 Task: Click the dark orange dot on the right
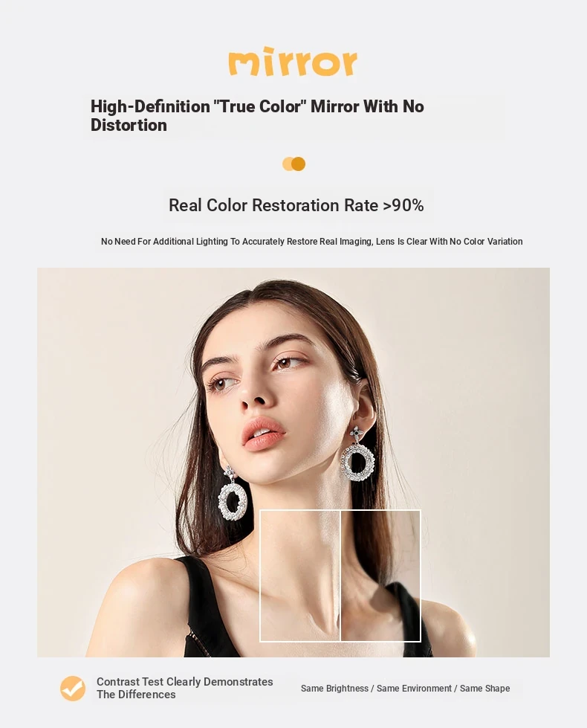(299, 164)
